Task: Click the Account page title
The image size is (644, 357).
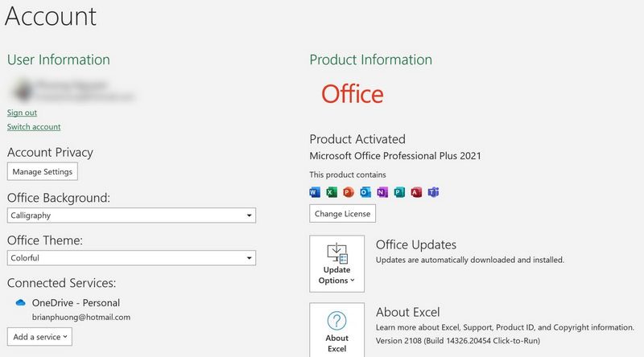Action: click(50, 16)
